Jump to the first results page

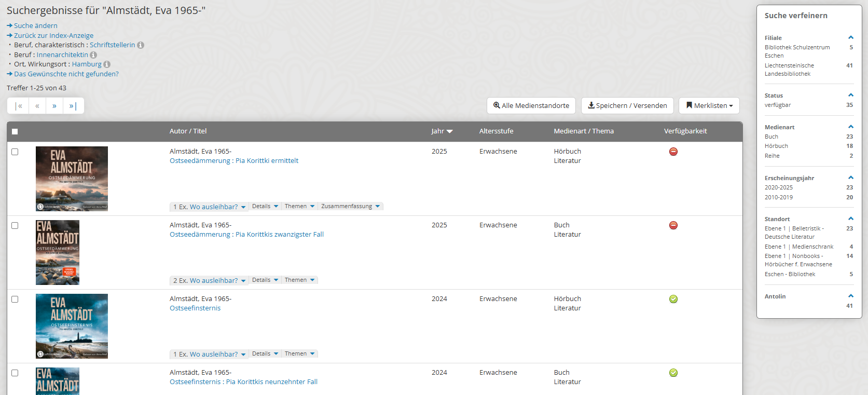[x=19, y=106]
